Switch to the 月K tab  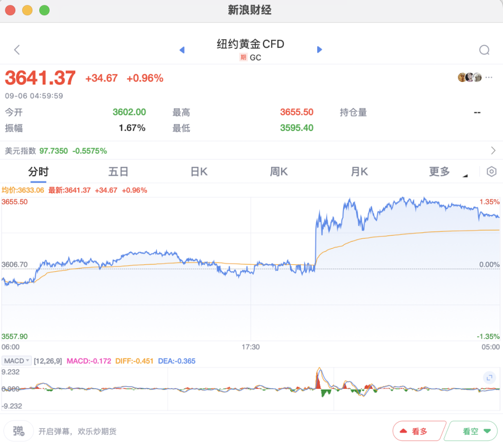pos(359,172)
